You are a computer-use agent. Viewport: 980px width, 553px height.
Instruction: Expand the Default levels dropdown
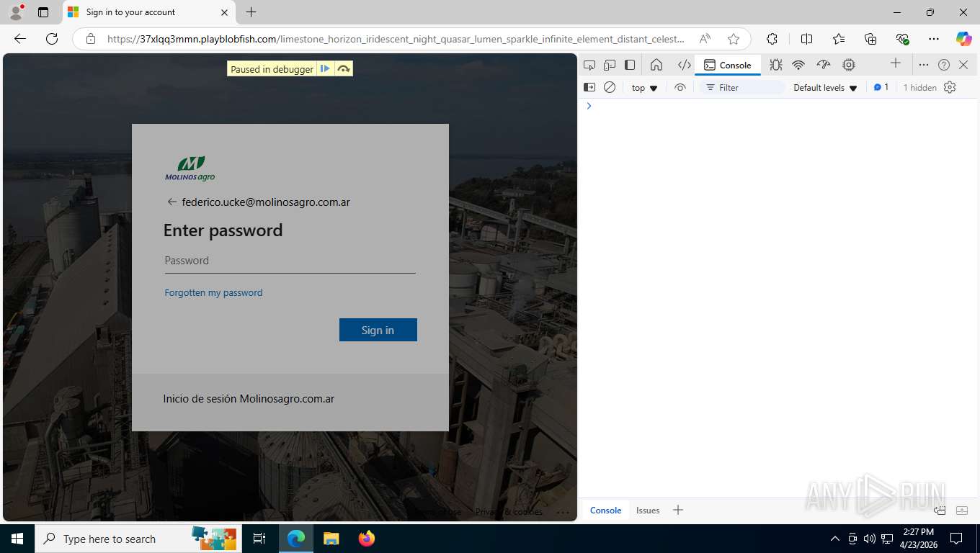coord(825,88)
